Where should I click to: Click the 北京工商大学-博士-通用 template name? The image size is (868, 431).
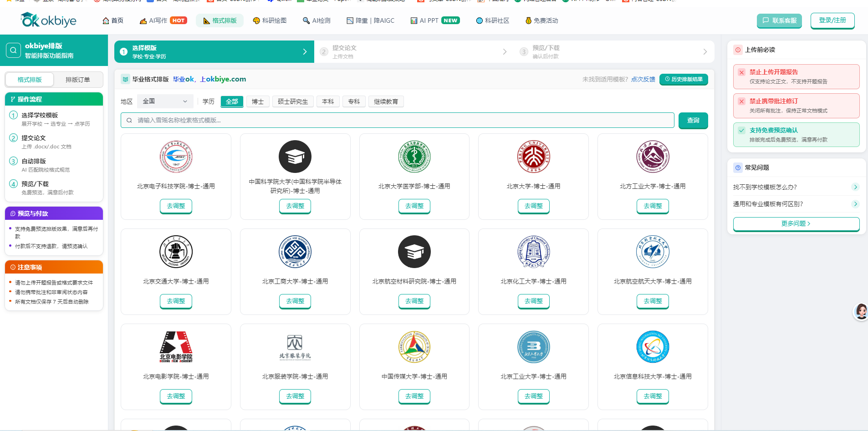[x=295, y=282]
